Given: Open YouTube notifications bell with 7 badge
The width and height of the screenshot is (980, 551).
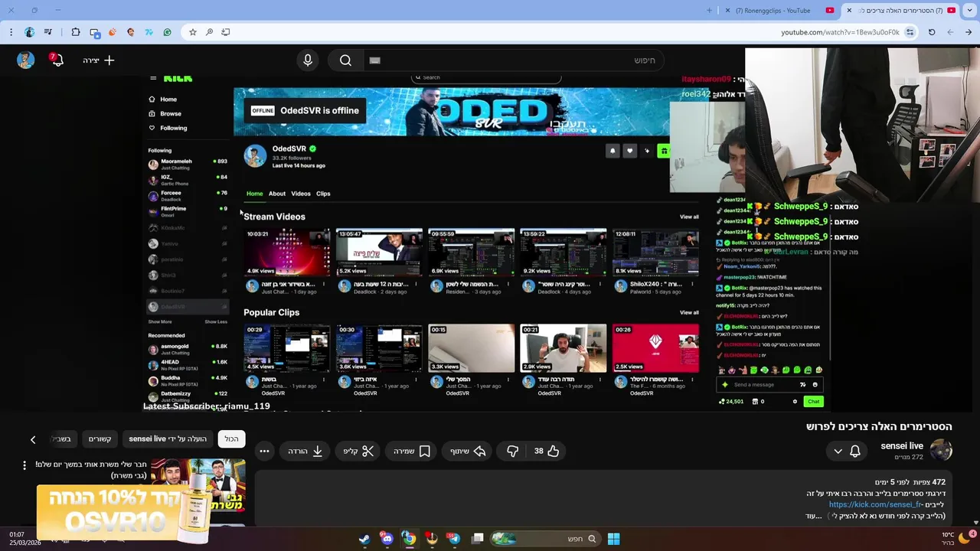Looking at the screenshot, I should point(57,60).
